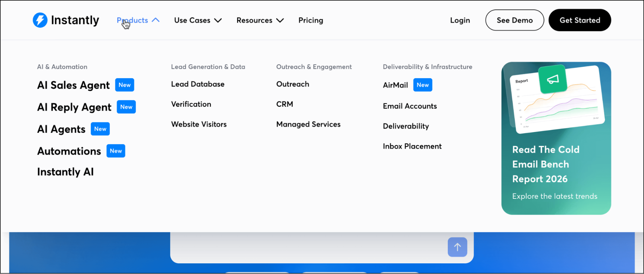
Task: Go to Lead Database
Action: point(198,84)
